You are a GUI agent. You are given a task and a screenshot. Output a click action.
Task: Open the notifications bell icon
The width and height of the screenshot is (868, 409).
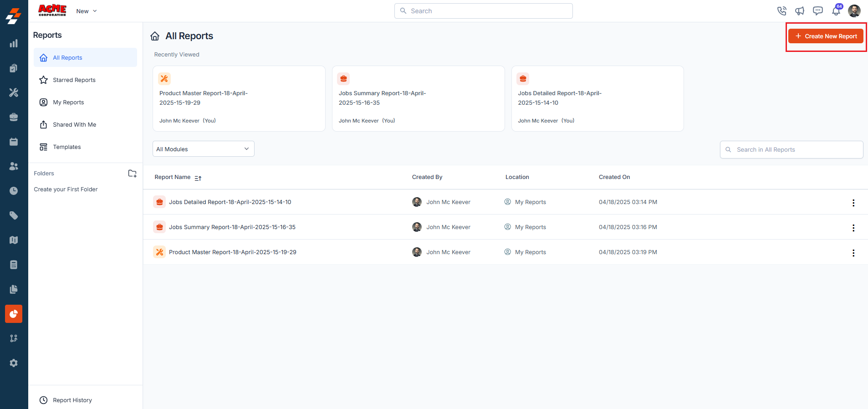(836, 11)
